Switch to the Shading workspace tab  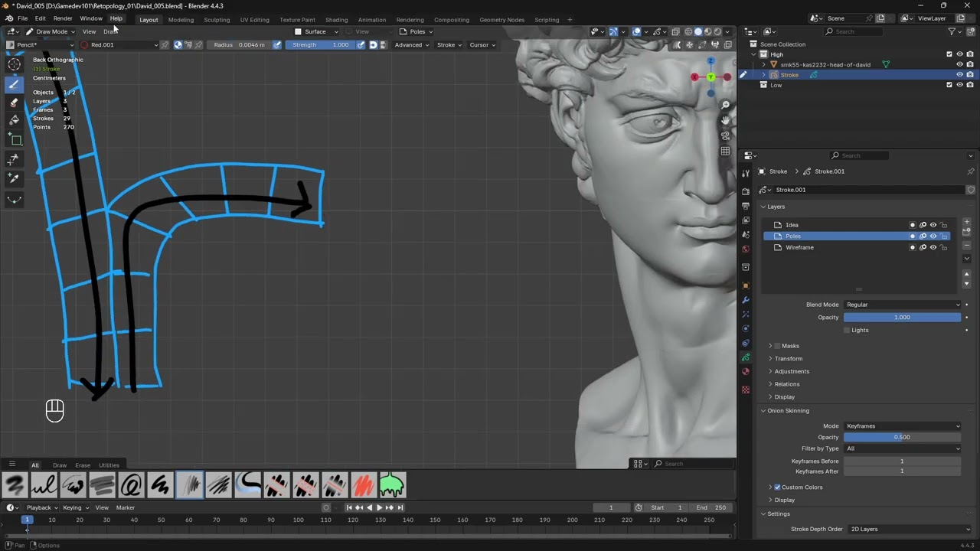336,20
